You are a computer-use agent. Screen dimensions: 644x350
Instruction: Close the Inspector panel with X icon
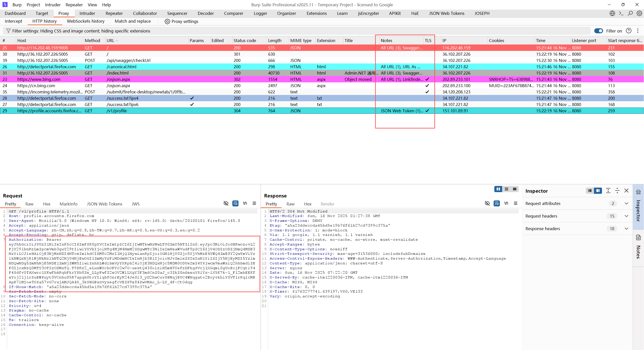[x=626, y=191]
